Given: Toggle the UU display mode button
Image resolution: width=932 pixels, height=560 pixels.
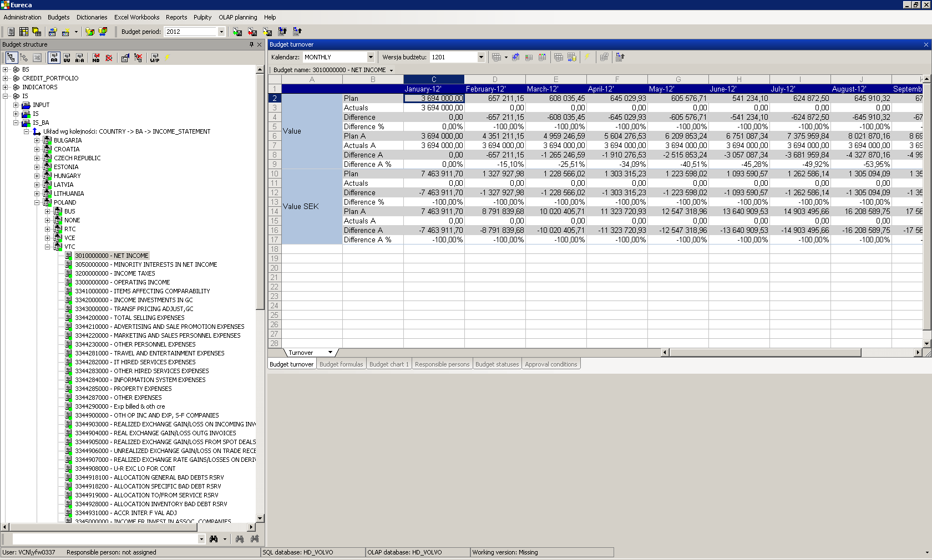Looking at the screenshot, I should [67, 58].
